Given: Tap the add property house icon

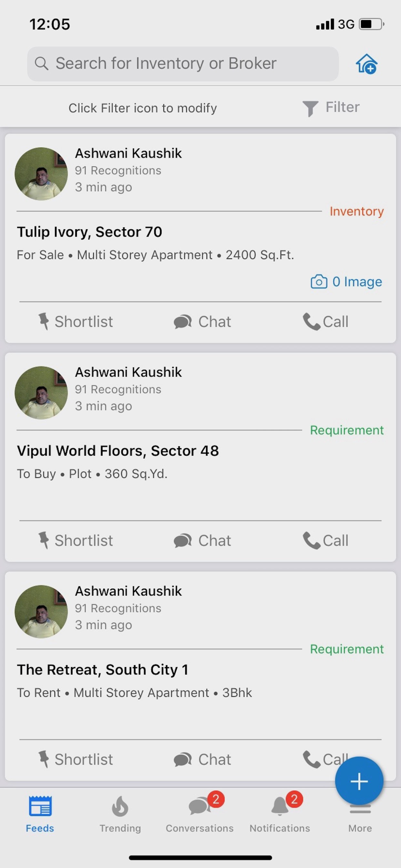Looking at the screenshot, I should tap(366, 64).
